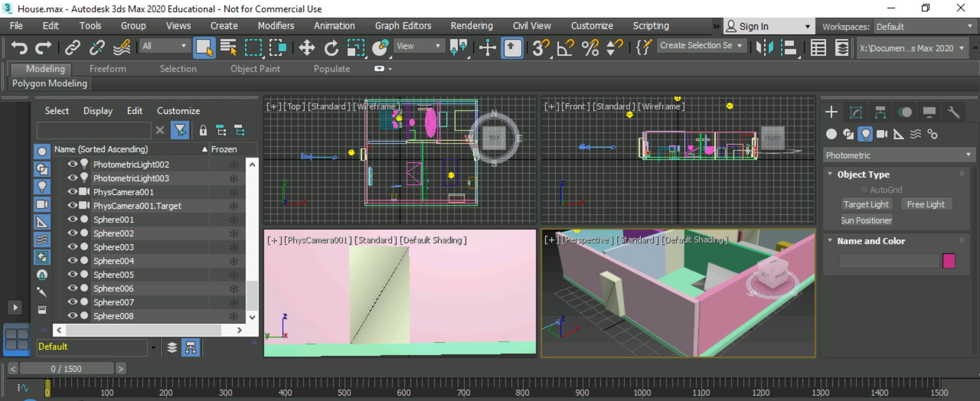Switch to Cameras category in Create panel

coord(881,134)
